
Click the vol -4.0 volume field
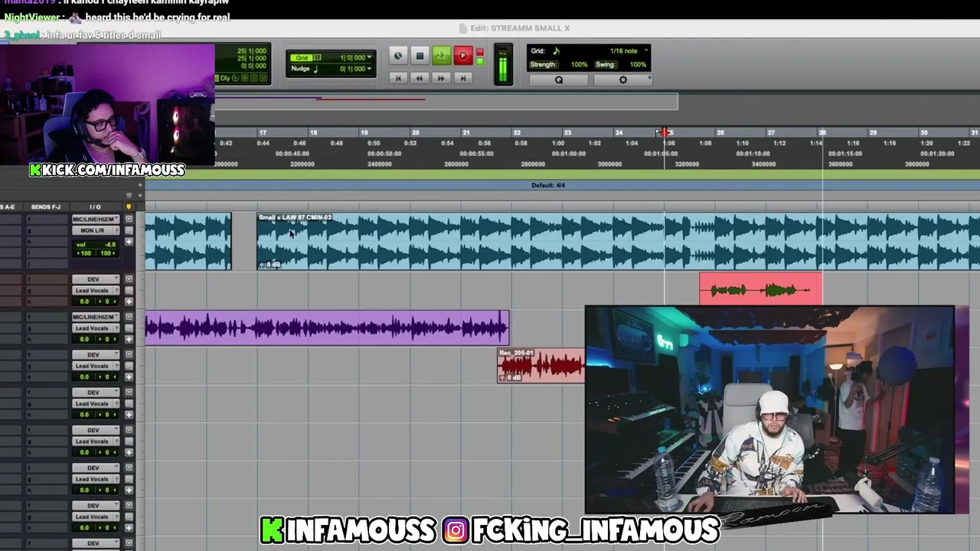[x=95, y=245]
